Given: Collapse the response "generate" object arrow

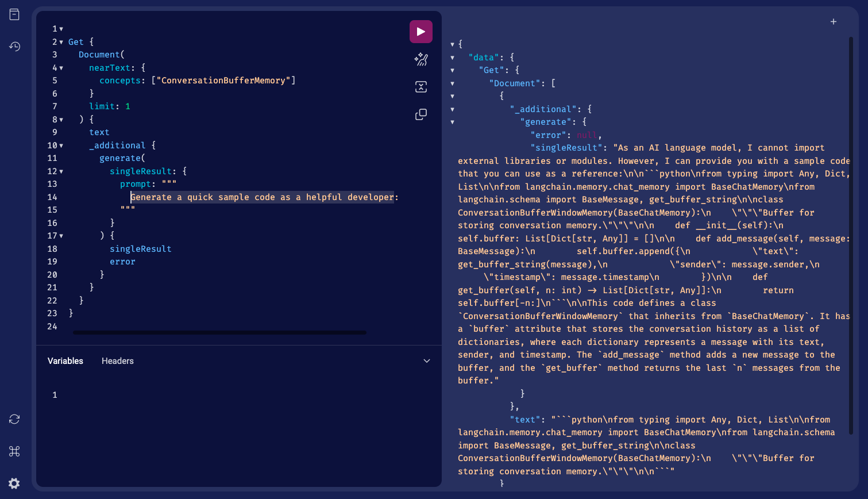Looking at the screenshot, I should tap(453, 122).
